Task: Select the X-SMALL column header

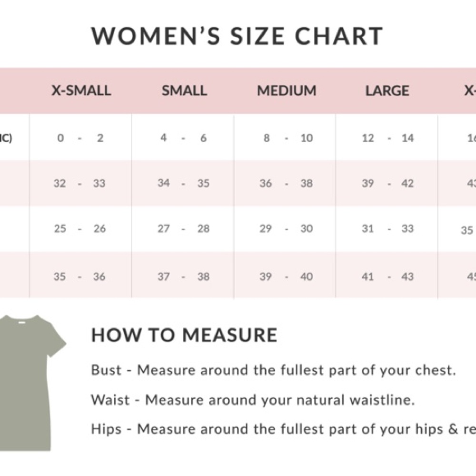Action: coord(81,91)
